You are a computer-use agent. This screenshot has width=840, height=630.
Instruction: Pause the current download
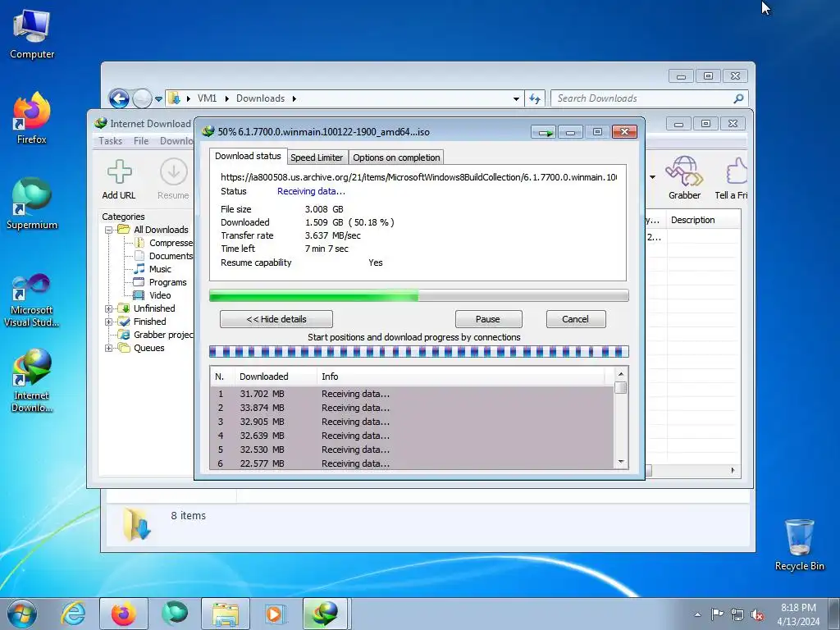point(488,319)
